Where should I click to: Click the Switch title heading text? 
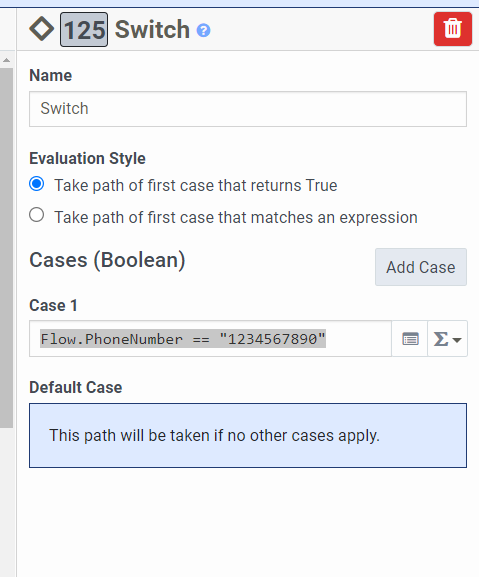pos(152,29)
